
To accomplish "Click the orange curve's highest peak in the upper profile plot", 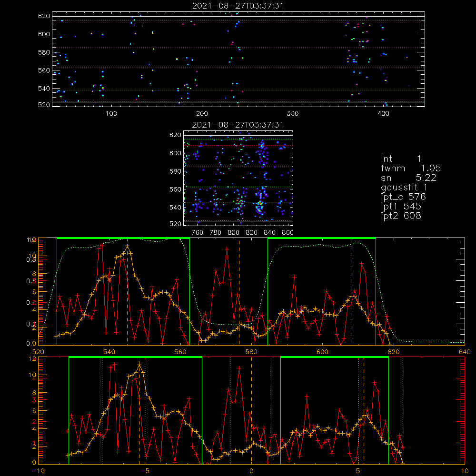I will point(128,246).
